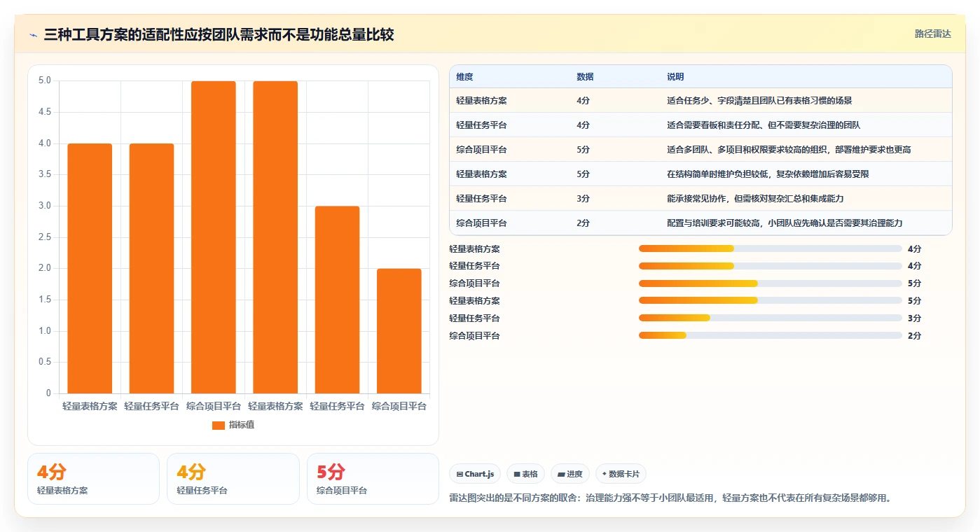Click the 综合项目平台 axis label under the 2.0 bar
The image size is (980, 532).
tap(399, 406)
